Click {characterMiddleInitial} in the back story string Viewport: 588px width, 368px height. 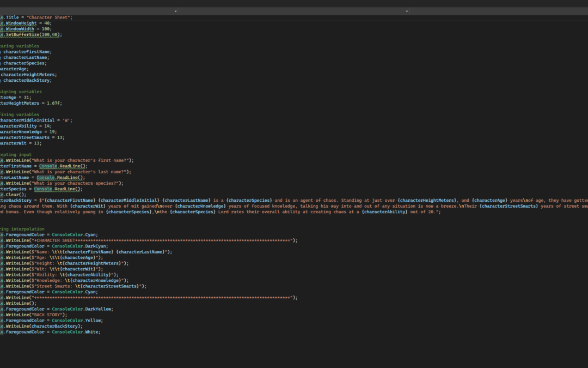(x=128, y=200)
